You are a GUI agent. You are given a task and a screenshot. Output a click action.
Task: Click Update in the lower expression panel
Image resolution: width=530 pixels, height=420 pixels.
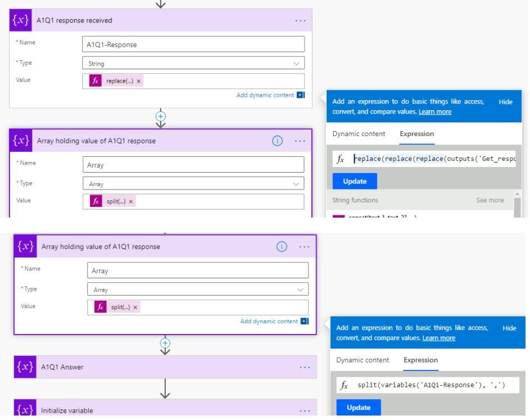(358, 408)
